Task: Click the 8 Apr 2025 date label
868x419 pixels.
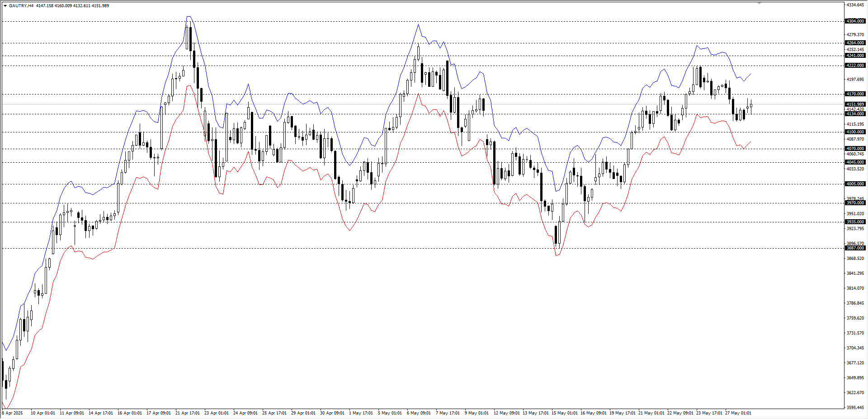Action: pos(12,413)
